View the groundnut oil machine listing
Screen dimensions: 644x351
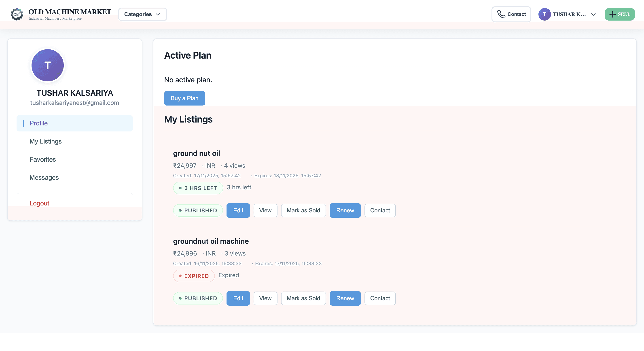click(265, 298)
